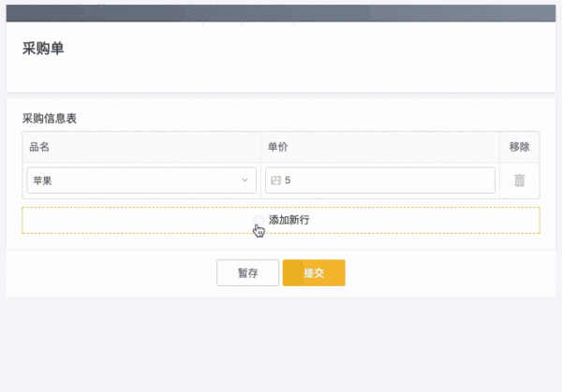Open the 品名 select box showing 苹果

tap(141, 180)
